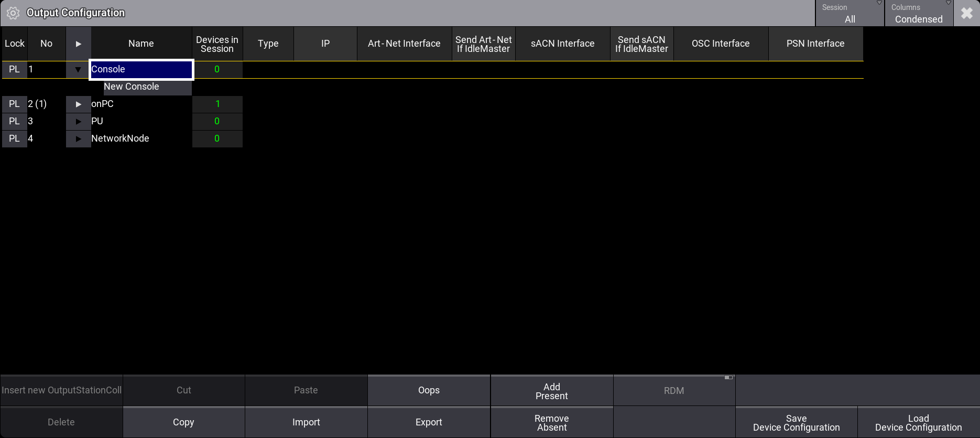Click Save Device Configuration
The height and width of the screenshot is (438, 980).
pos(796,422)
